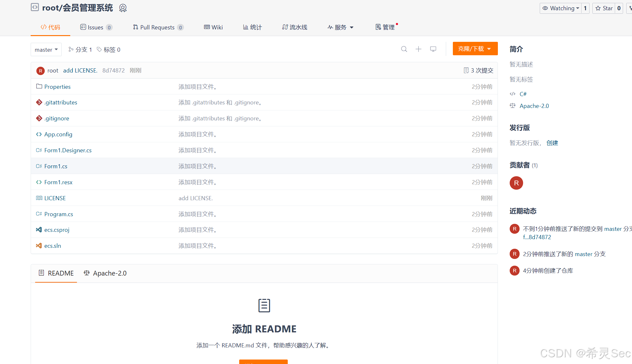Open the master branch selector dropdown
The width and height of the screenshot is (632, 364).
click(x=46, y=50)
